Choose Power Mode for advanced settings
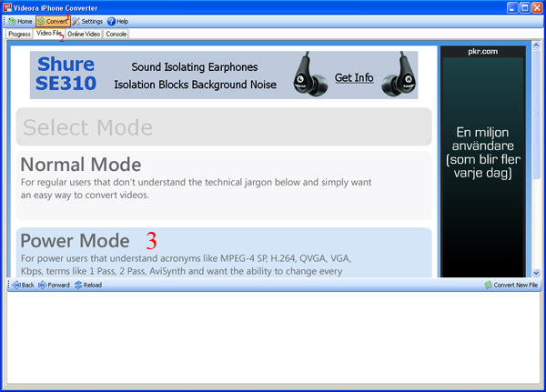Viewport: 546px width, 392px height. click(224, 253)
